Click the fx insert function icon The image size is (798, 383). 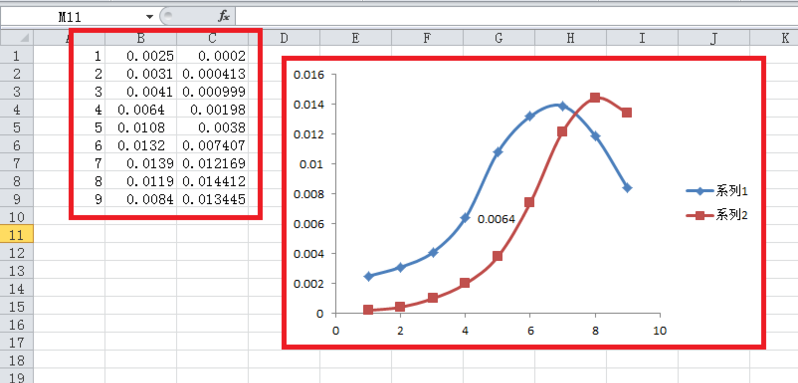(x=224, y=17)
